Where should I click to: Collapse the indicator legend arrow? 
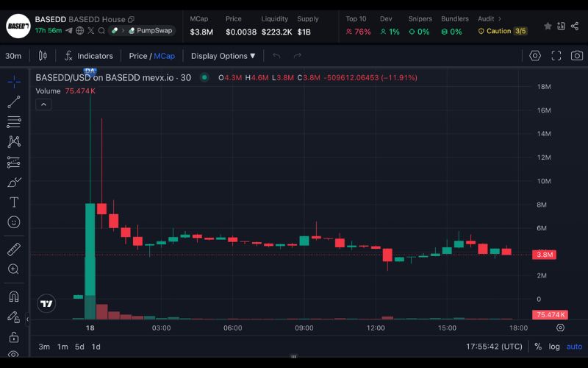click(43, 105)
